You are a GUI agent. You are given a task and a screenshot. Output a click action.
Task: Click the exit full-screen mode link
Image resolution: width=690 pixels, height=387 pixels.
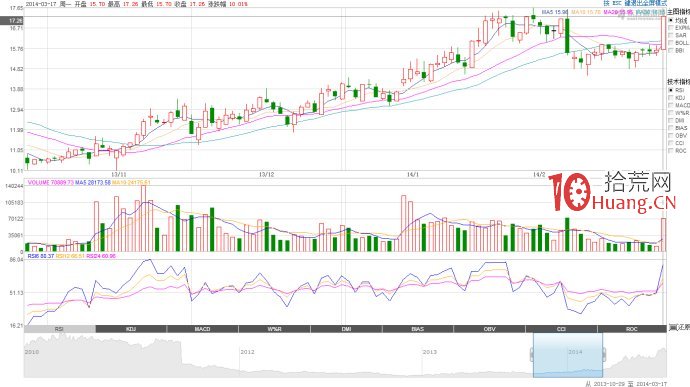[645, 3]
